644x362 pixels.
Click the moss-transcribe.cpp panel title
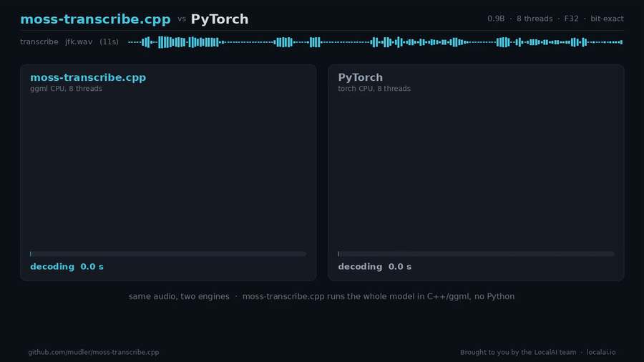[x=88, y=77]
